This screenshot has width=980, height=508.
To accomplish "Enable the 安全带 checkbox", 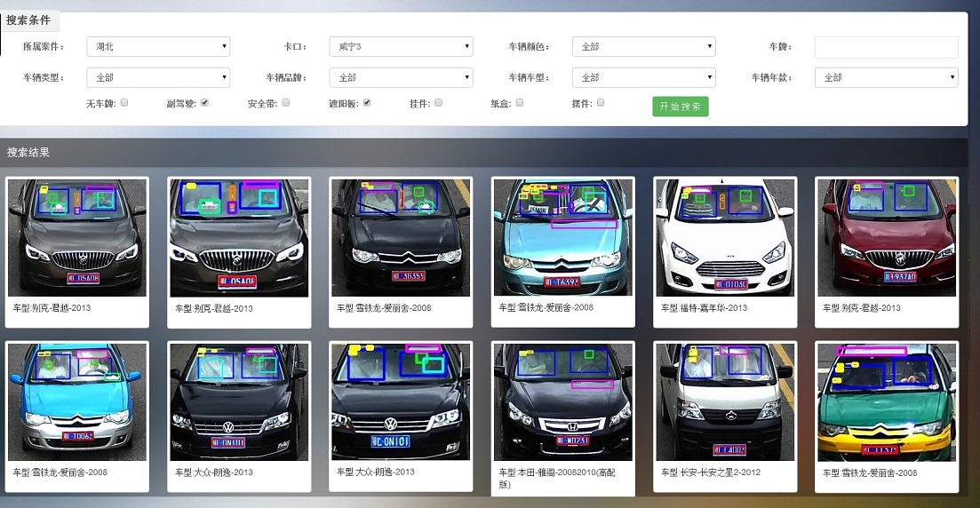I will [285, 102].
